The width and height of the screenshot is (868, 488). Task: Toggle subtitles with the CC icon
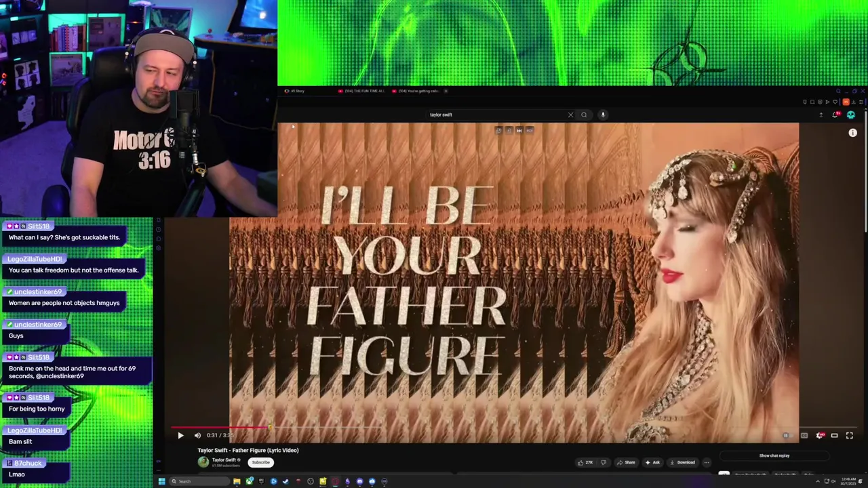804,436
